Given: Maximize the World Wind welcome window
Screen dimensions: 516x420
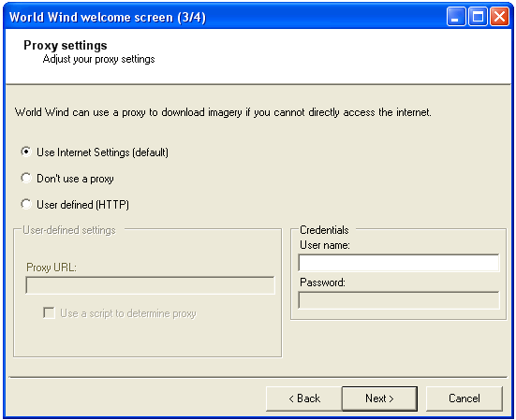Looking at the screenshot, I should tap(478, 17).
